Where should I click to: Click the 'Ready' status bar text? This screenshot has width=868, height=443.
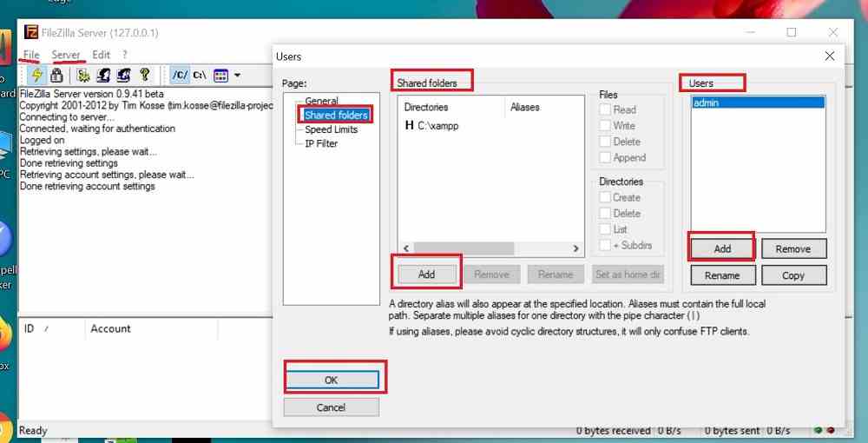tap(33, 430)
